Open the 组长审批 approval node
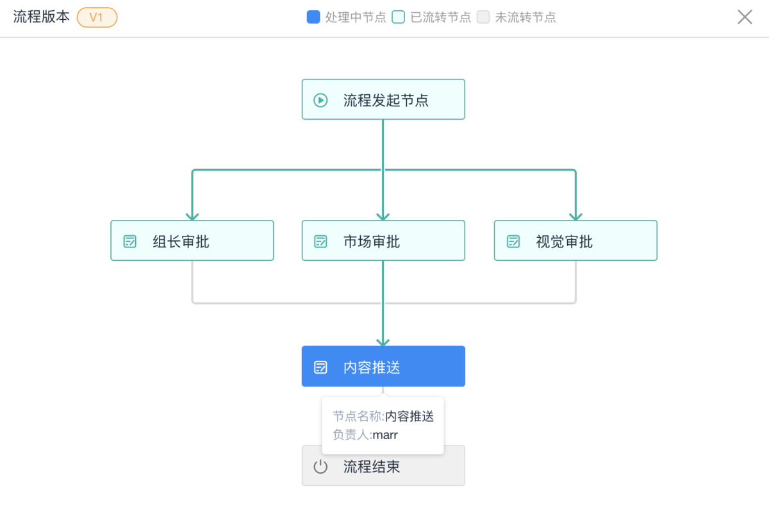769x532 pixels. pyautogui.click(x=192, y=241)
